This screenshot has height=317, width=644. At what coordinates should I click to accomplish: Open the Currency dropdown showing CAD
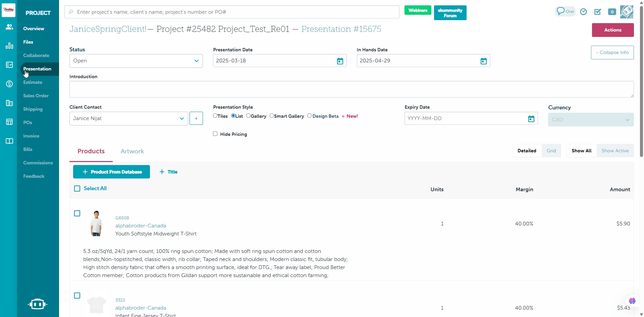pyautogui.click(x=590, y=119)
